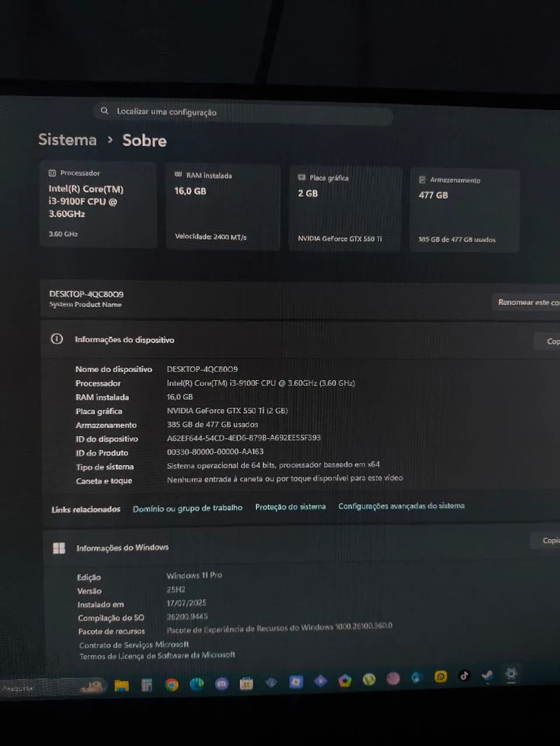Select the ID do dispositivo value A62EF644-54CD-4ED6-879B-A692EE55F393
560x746 pixels.
coord(244,438)
